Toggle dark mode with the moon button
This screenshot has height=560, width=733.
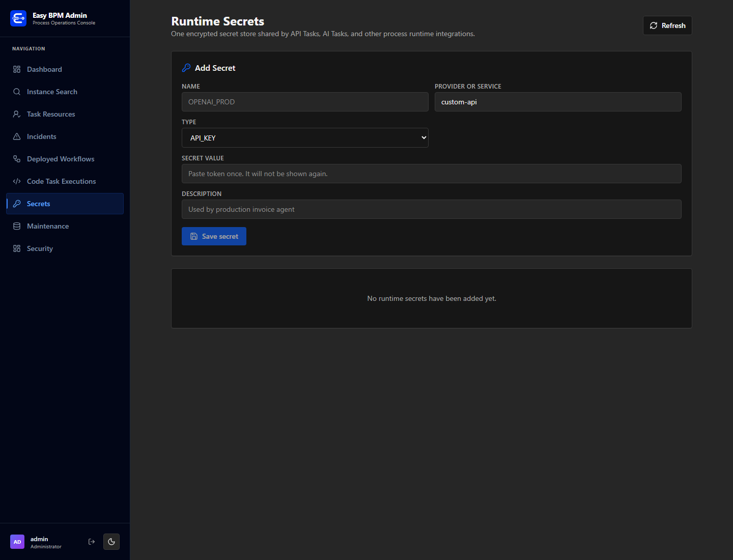[x=111, y=542]
